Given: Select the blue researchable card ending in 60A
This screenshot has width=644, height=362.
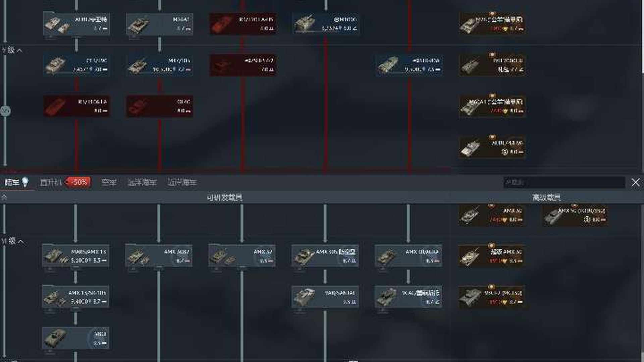Looking at the screenshot, I should pos(409,65).
